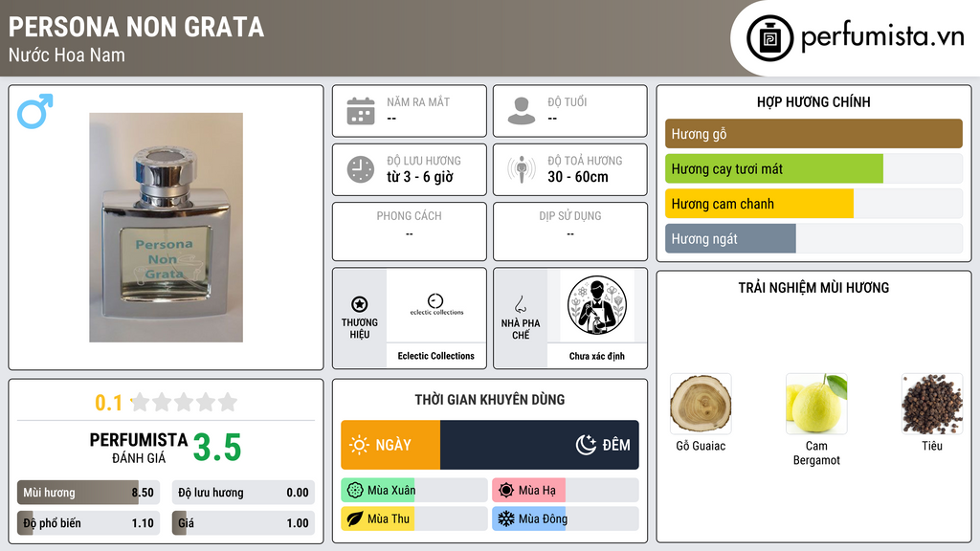
Task: Click the calendar icon beside Năm Ra Mắt
Action: [x=361, y=111]
